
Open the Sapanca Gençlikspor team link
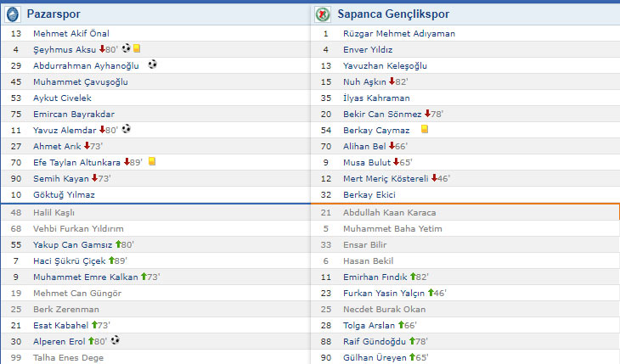coord(393,14)
